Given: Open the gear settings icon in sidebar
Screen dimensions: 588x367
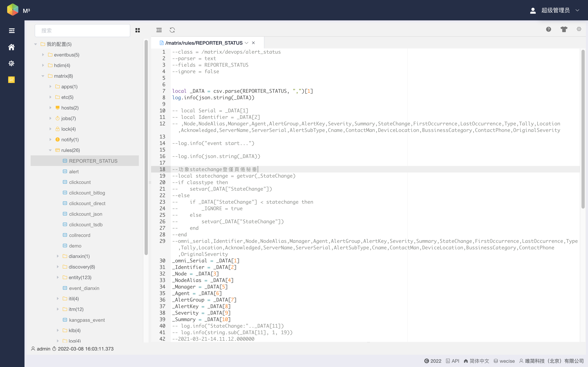Looking at the screenshot, I should 11,63.
